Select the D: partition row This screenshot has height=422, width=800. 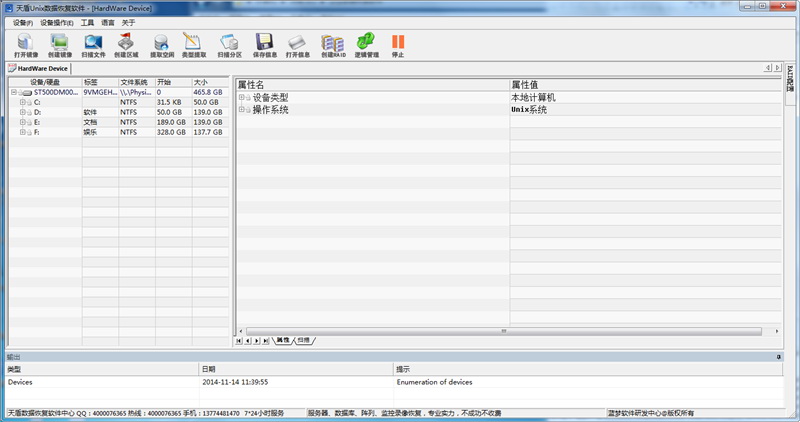[x=118, y=112]
